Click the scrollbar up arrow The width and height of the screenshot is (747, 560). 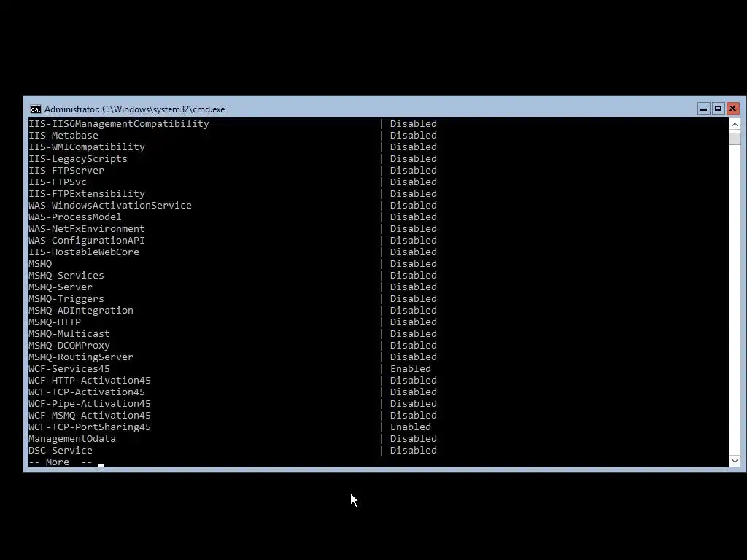click(x=735, y=124)
